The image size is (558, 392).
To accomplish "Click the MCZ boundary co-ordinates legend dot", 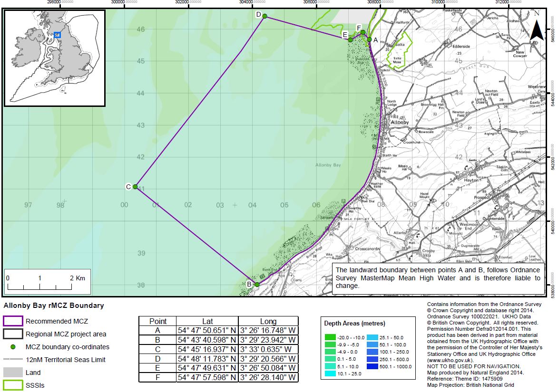I will (13, 347).
